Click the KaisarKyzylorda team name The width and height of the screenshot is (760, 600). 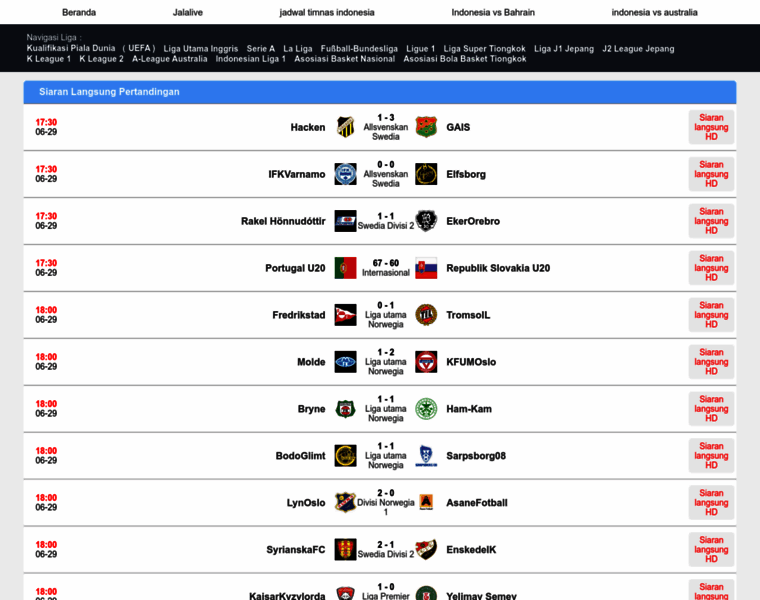click(x=287, y=596)
